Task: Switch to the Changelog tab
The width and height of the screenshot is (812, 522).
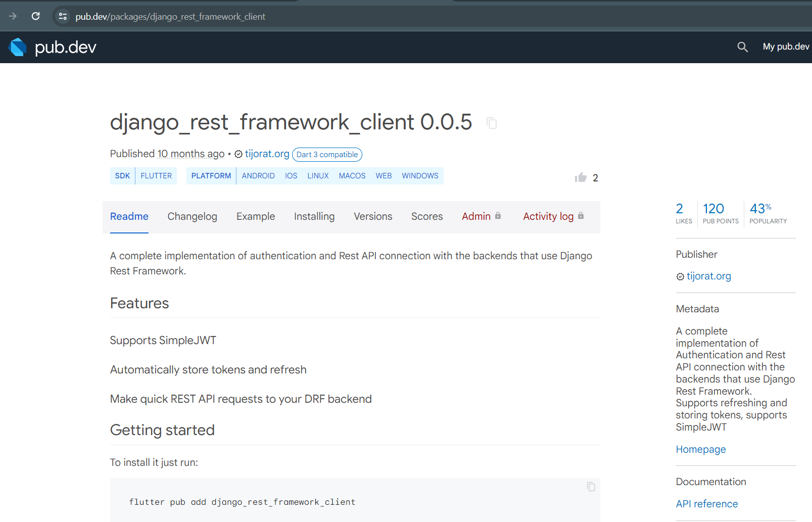Action: [x=192, y=216]
